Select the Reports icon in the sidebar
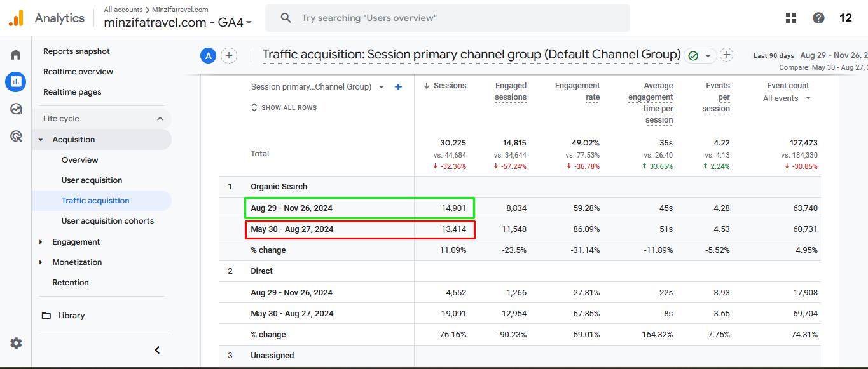The width and height of the screenshot is (868, 369). tap(15, 81)
